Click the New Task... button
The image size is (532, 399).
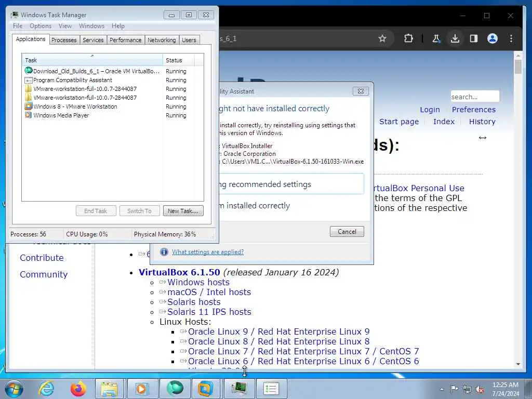tap(183, 211)
